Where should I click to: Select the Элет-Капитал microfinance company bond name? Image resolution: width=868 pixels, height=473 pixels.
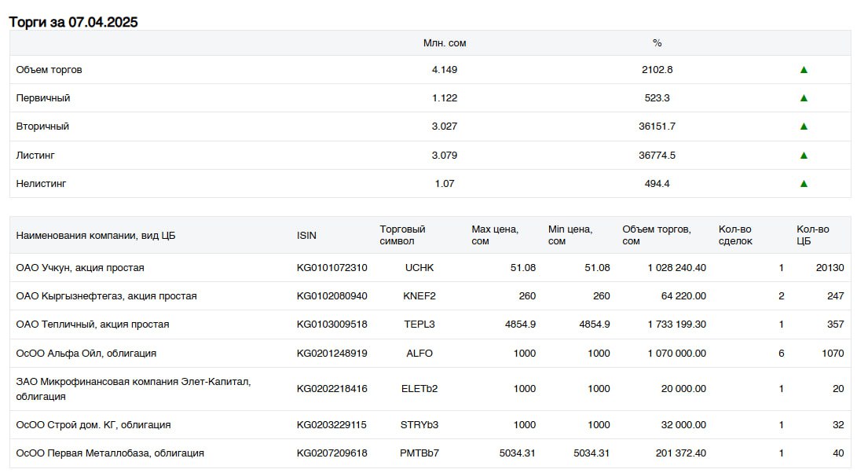[x=134, y=389]
